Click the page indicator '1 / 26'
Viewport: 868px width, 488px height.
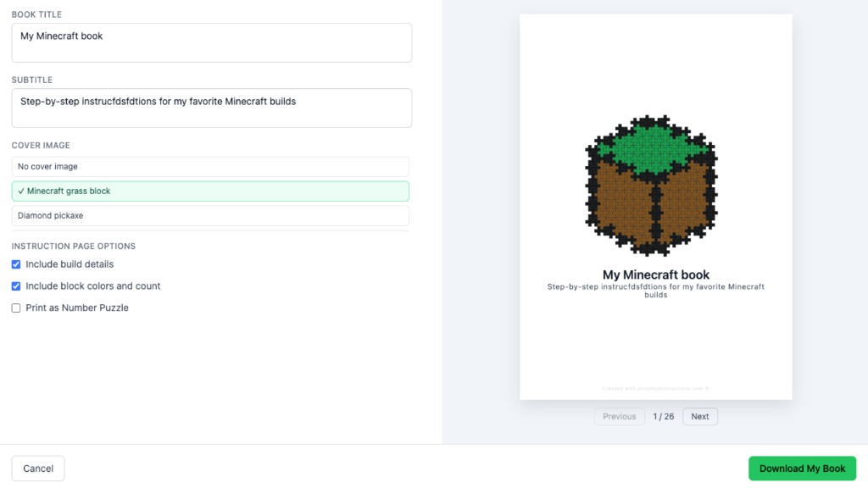[x=663, y=417]
